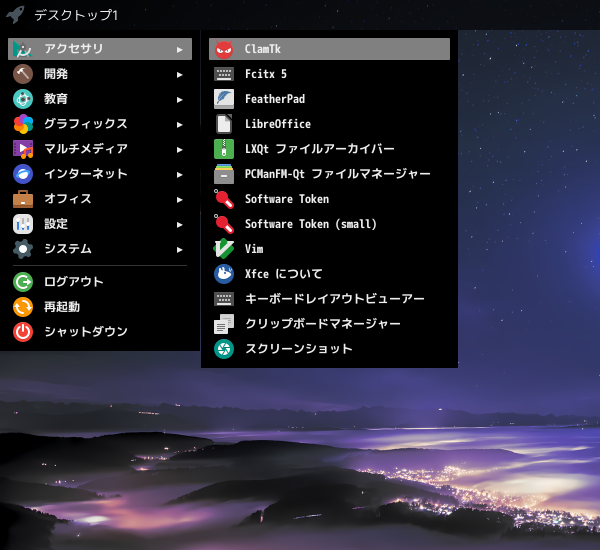
Task: Launch Fcitx 5 entry
Action: pyautogui.click(x=329, y=74)
